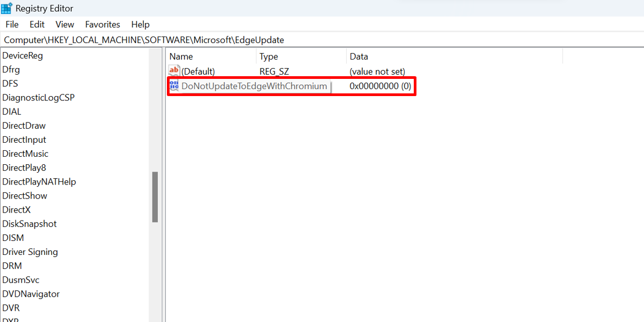
Task: Click the Type column header
Action: 268,56
